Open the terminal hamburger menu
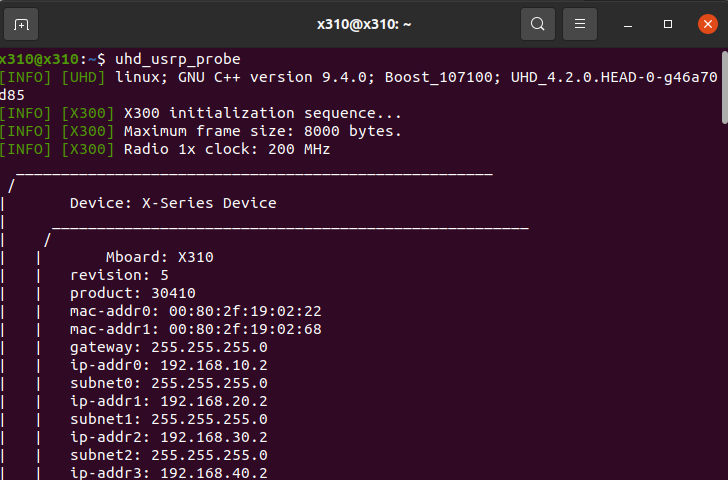728x480 pixels. pyautogui.click(x=580, y=24)
